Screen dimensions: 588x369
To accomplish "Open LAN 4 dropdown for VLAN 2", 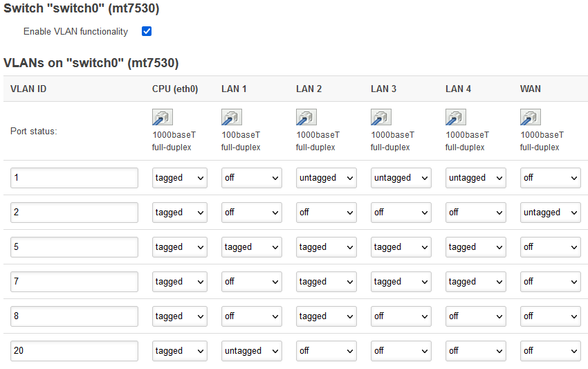I will click(x=475, y=213).
